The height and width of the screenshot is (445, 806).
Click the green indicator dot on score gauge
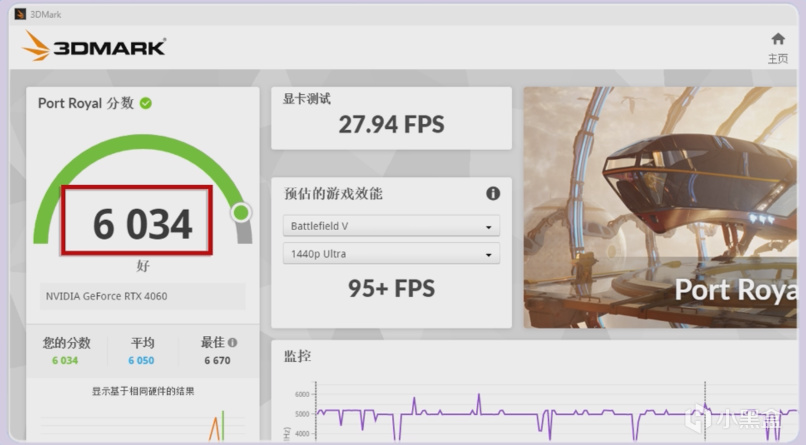pyautogui.click(x=241, y=212)
